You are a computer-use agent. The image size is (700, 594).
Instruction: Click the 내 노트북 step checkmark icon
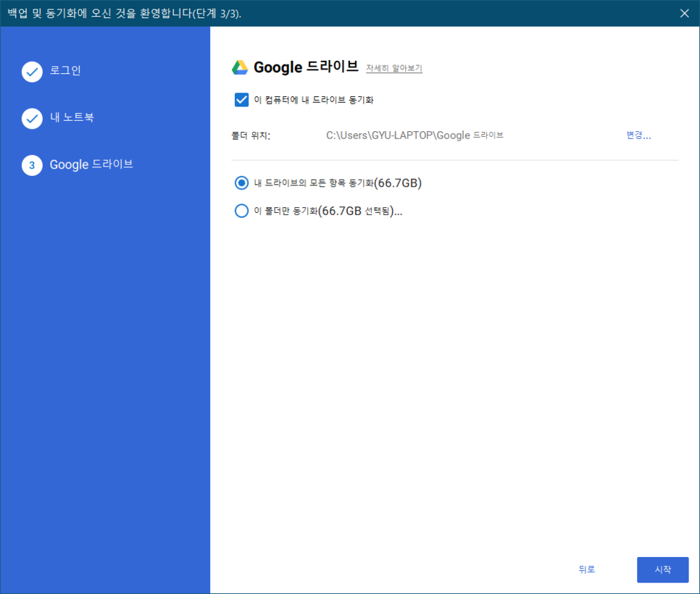coord(32,118)
